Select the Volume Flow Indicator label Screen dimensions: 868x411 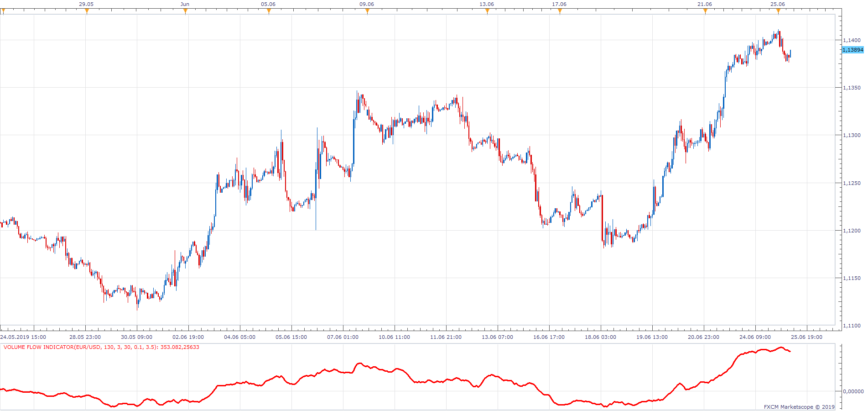click(x=101, y=347)
